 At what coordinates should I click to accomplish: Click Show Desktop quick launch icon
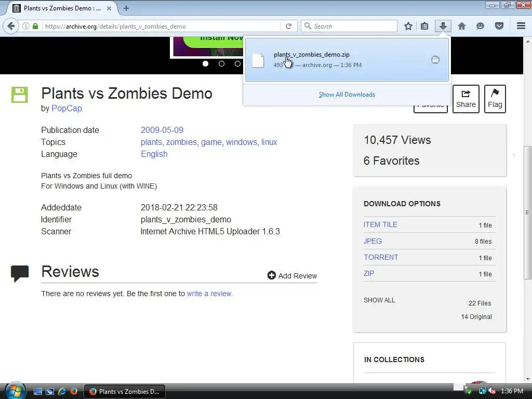(x=38, y=392)
